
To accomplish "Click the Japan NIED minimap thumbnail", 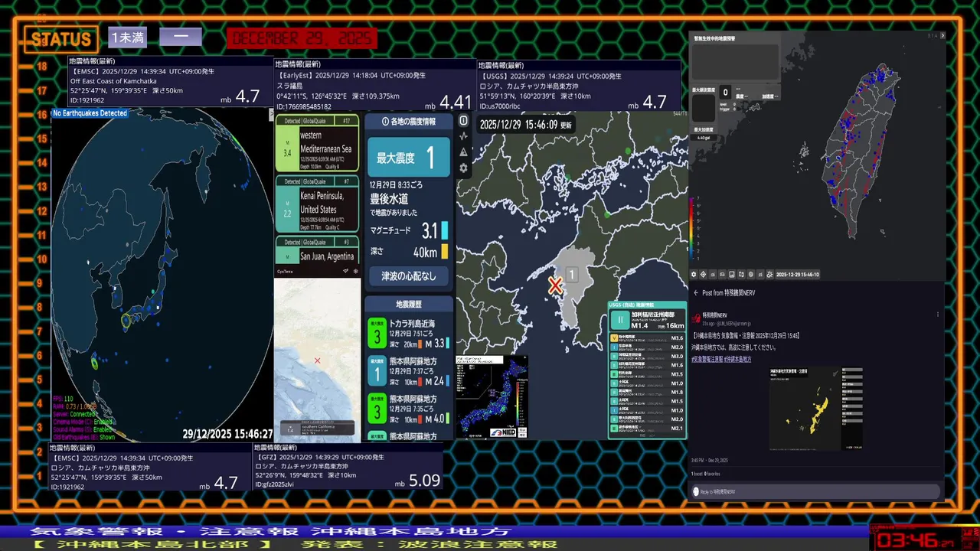I will (x=492, y=397).
